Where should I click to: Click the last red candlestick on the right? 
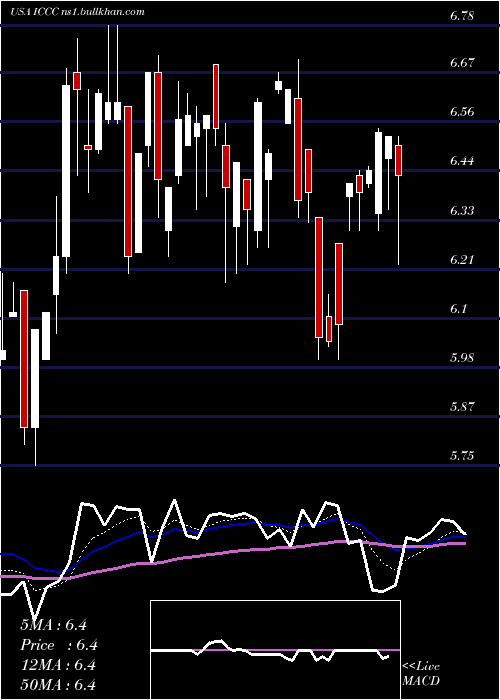[x=399, y=160]
